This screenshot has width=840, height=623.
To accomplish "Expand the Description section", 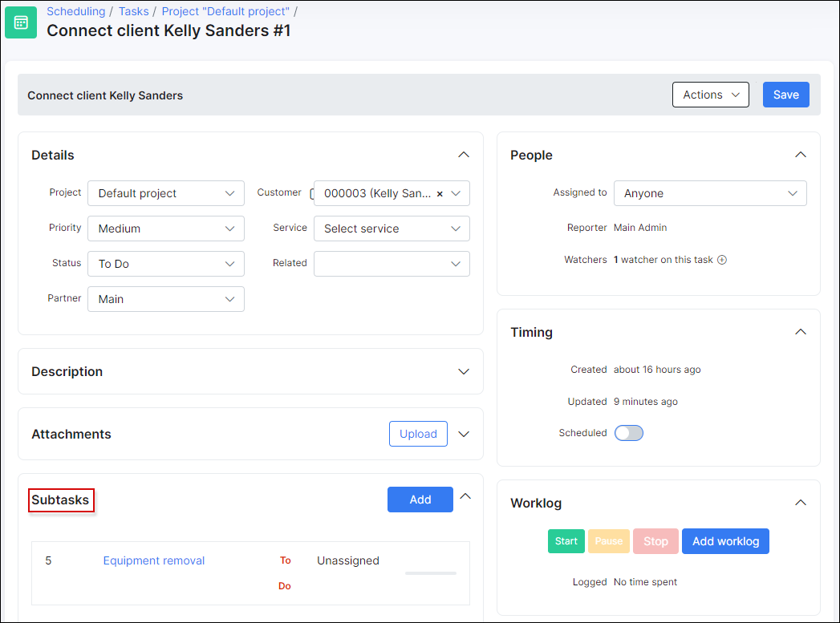I will [463, 372].
